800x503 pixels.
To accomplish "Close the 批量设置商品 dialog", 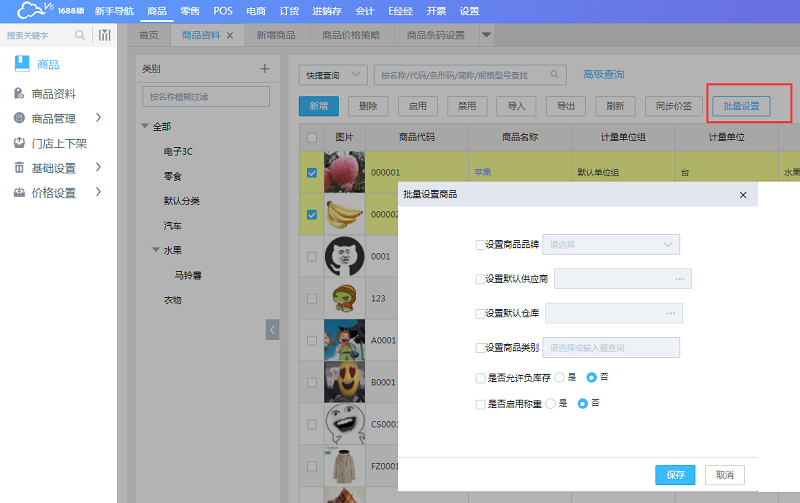I will [742, 194].
